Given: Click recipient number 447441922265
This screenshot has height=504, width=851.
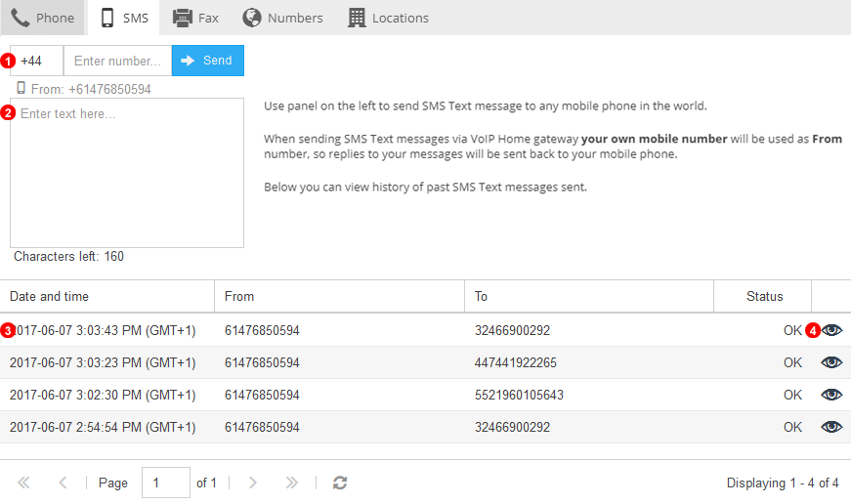Looking at the screenshot, I should tap(516, 363).
